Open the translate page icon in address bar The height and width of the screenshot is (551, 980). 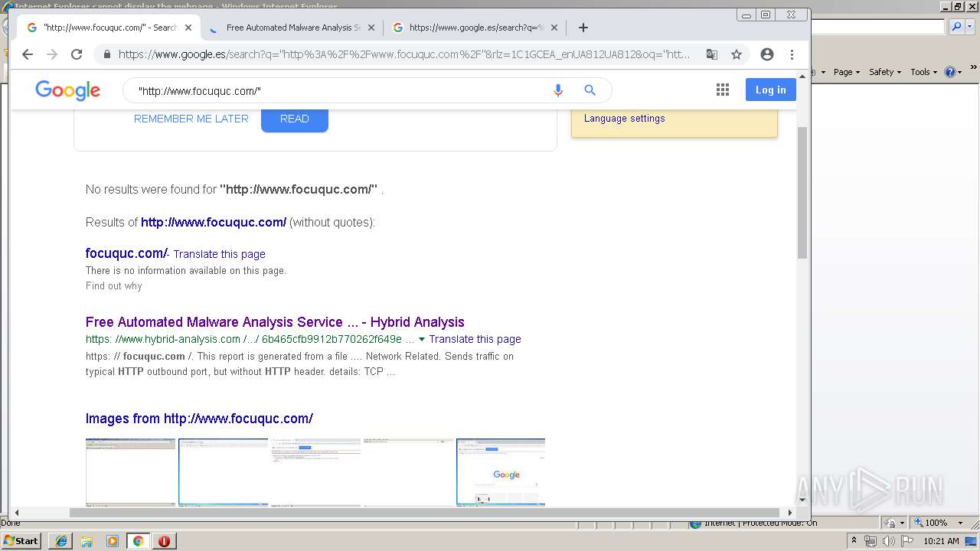(712, 54)
